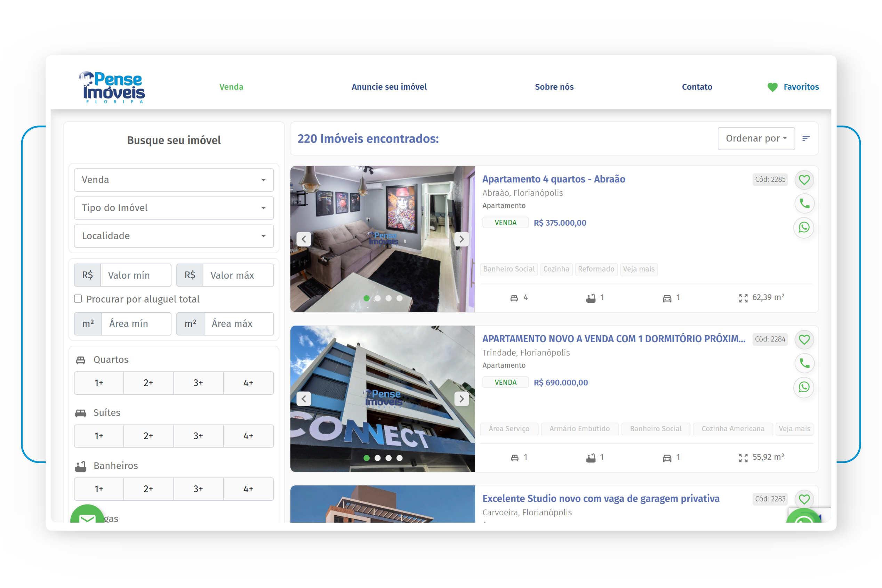Select 4+ under Suítes
Image resolution: width=882 pixels, height=588 pixels.
[x=248, y=436]
